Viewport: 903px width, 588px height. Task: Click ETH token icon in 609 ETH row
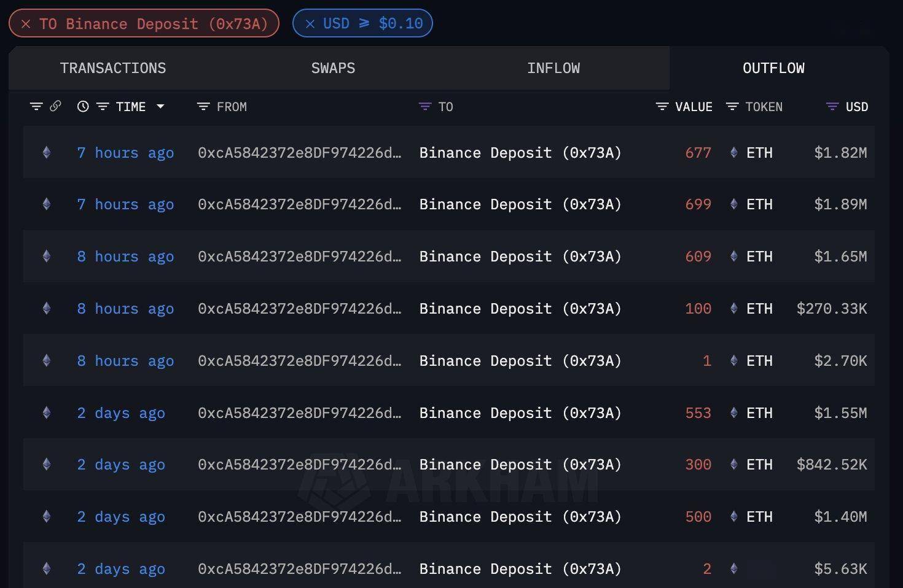(x=733, y=256)
